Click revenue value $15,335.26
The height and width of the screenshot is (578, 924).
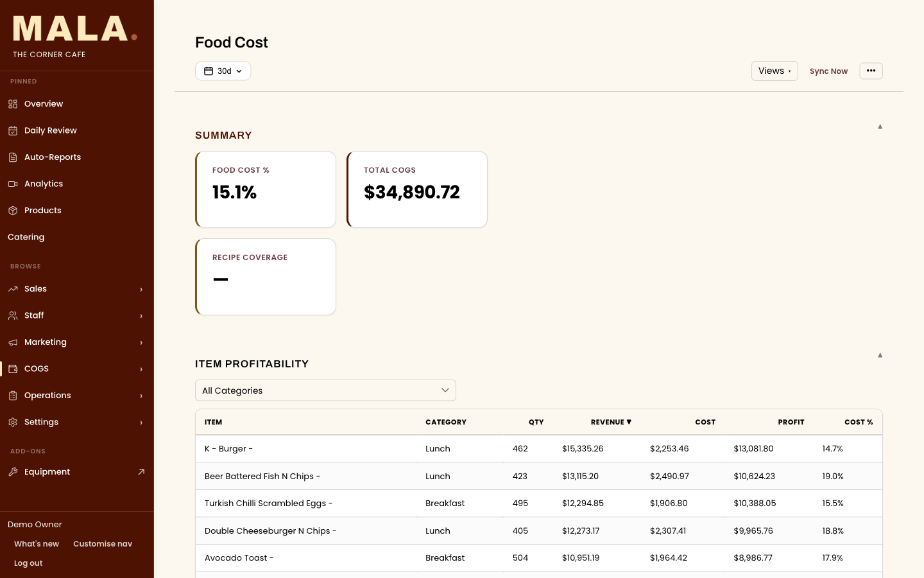click(583, 449)
